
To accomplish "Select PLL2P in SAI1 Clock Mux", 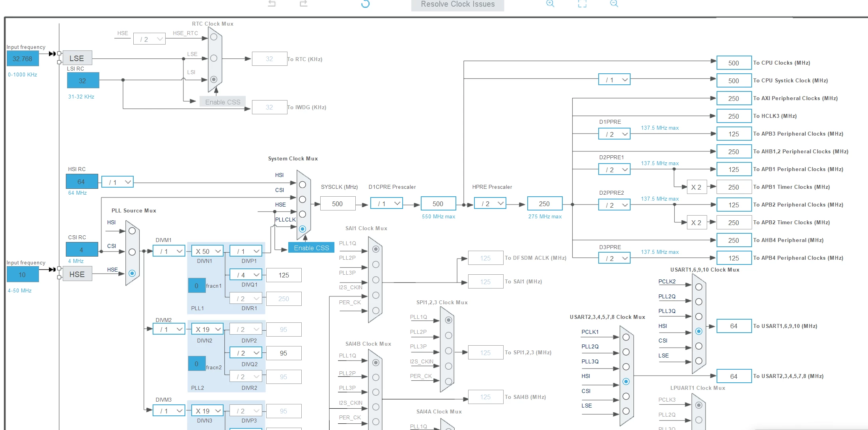I will click(376, 264).
